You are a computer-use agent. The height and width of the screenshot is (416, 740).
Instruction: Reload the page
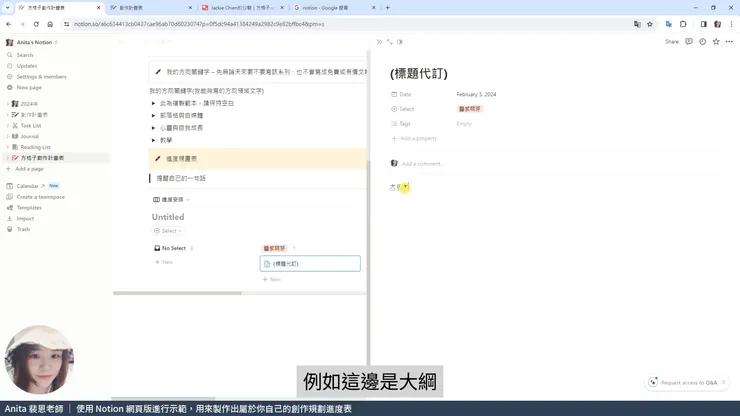(x=36, y=24)
